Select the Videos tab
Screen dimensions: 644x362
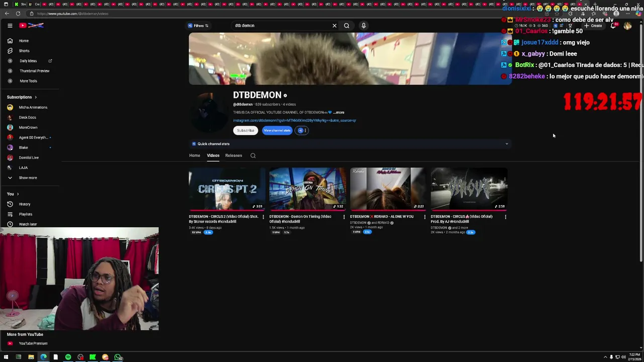pos(213,155)
